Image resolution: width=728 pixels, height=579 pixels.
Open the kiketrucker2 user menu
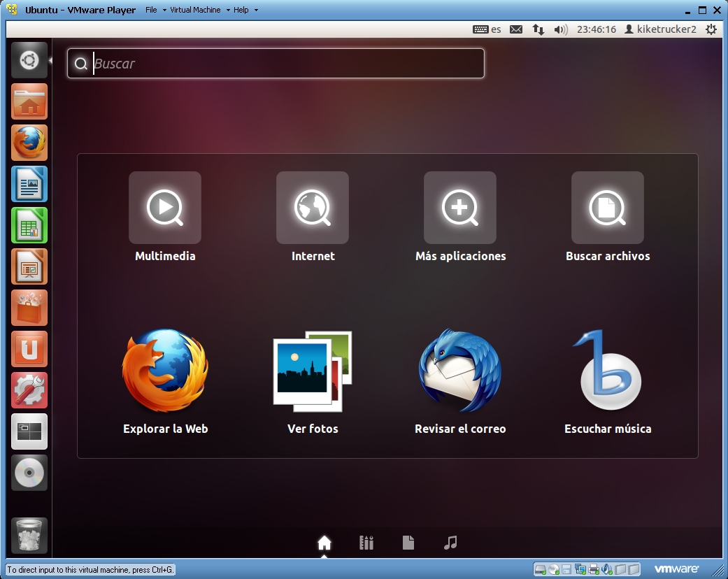[660, 29]
